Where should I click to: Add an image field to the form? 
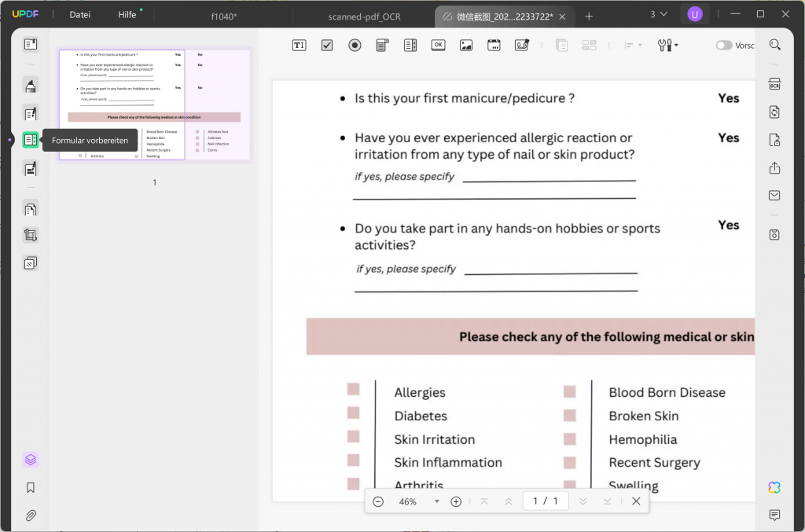(x=465, y=45)
